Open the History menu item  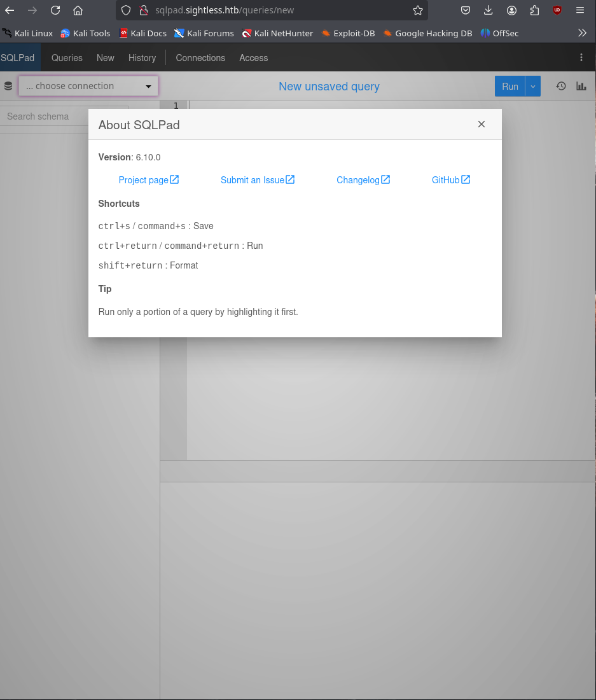click(x=142, y=57)
